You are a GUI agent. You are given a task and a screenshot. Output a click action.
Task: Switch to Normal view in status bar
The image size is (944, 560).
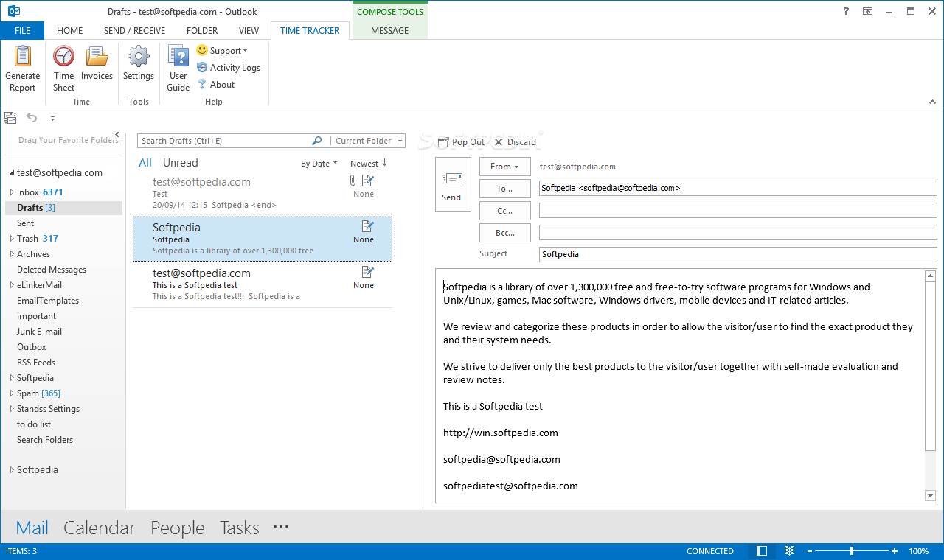[762, 551]
